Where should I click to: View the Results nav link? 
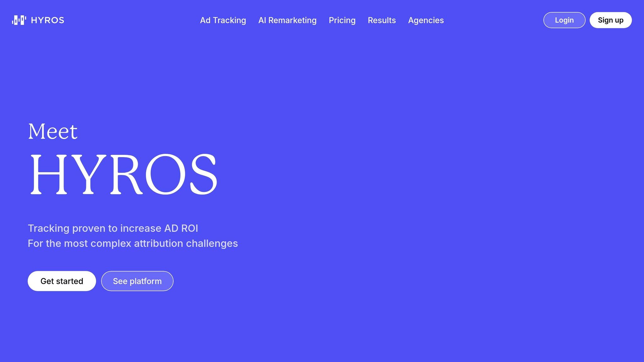tap(382, 20)
